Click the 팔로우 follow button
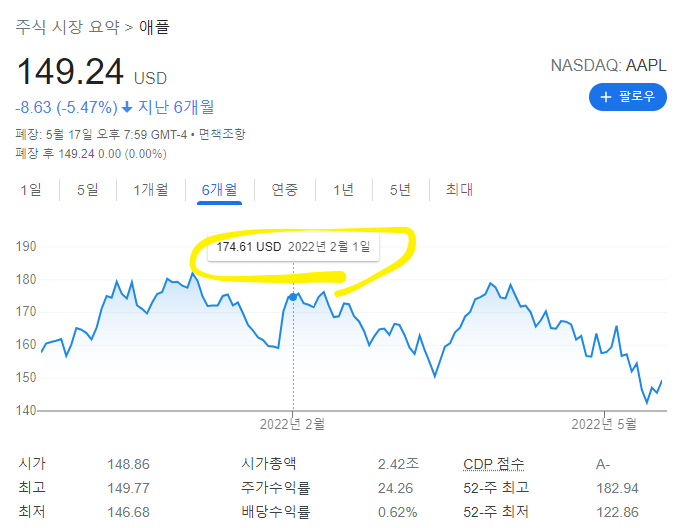The width and height of the screenshot is (677, 528). (627, 97)
